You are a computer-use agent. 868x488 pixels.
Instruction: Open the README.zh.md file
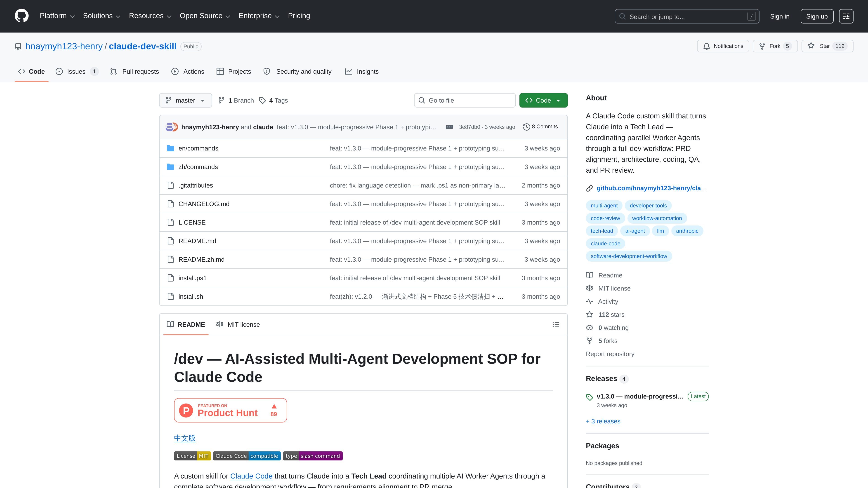[201, 259]
